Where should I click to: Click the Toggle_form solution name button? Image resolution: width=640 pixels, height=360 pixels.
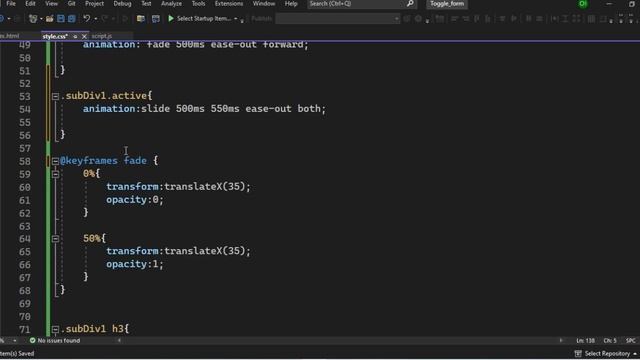point(447,4)
